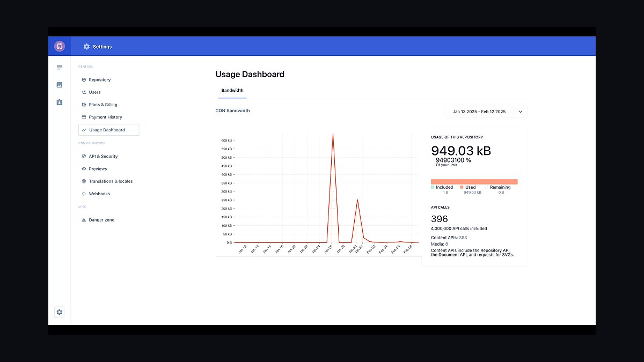
Task: Select the Usage Dashboard sidebar item
Action: 108,130
